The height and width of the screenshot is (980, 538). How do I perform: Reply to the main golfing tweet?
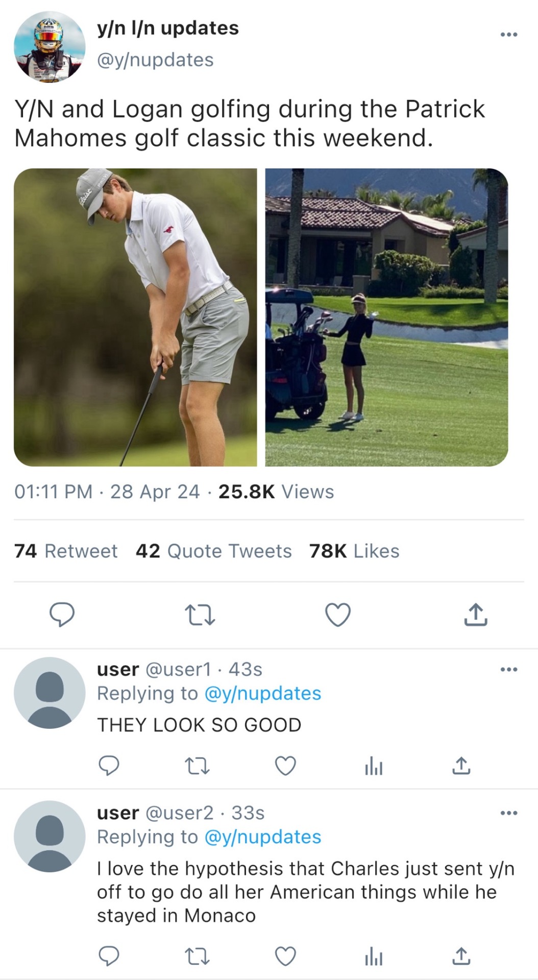(62, 614)
